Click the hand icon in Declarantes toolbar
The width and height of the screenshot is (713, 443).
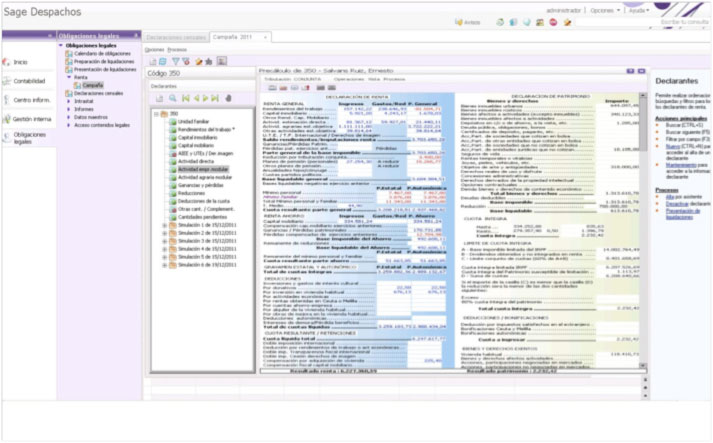[x=228, y=99]
